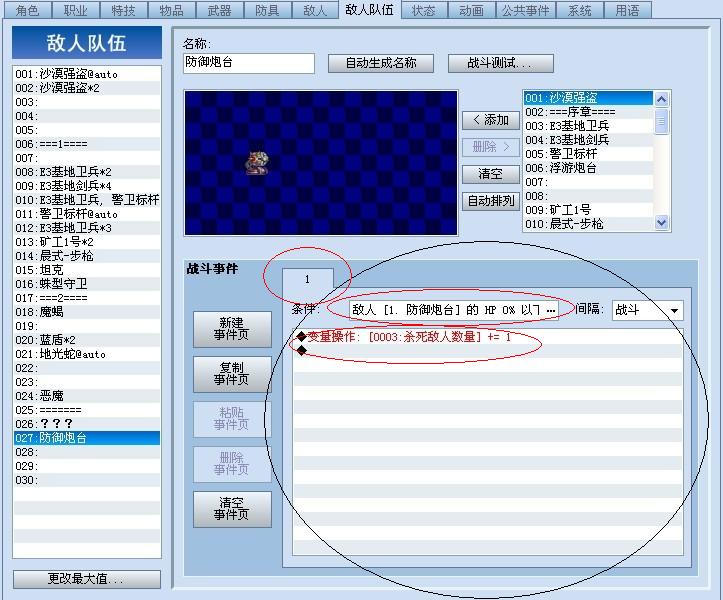Select enemy 006:浮游炮台
The width and height of the screenshot is (723, 600).
[588, 168]
